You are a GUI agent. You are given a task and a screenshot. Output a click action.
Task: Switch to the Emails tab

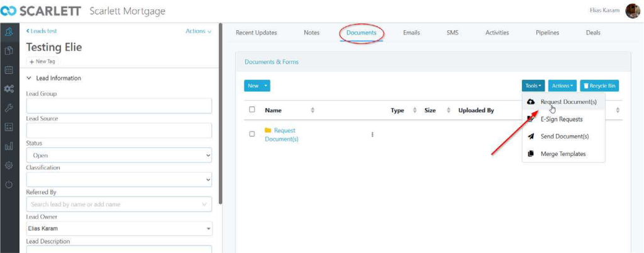coord(411,33)
